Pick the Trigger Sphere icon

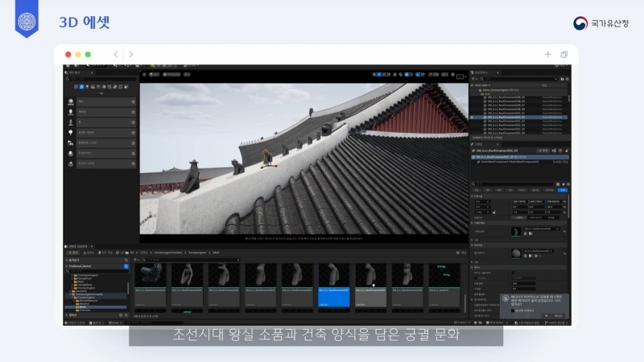(71, 163)
